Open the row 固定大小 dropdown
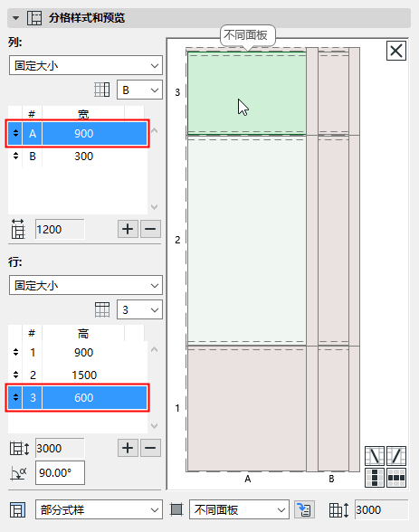 tap(86, 285)
